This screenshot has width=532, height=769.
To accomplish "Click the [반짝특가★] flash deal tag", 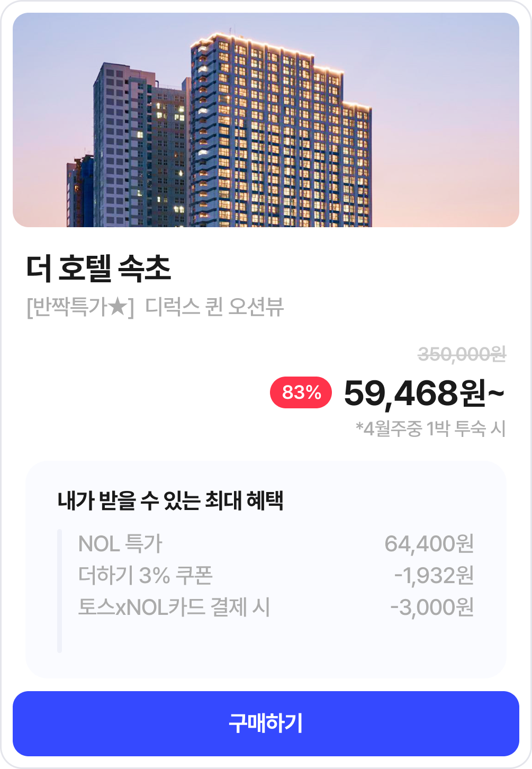I will 80,307.
